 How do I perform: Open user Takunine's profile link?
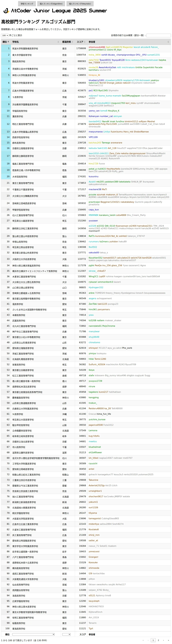tap(93, 480)
